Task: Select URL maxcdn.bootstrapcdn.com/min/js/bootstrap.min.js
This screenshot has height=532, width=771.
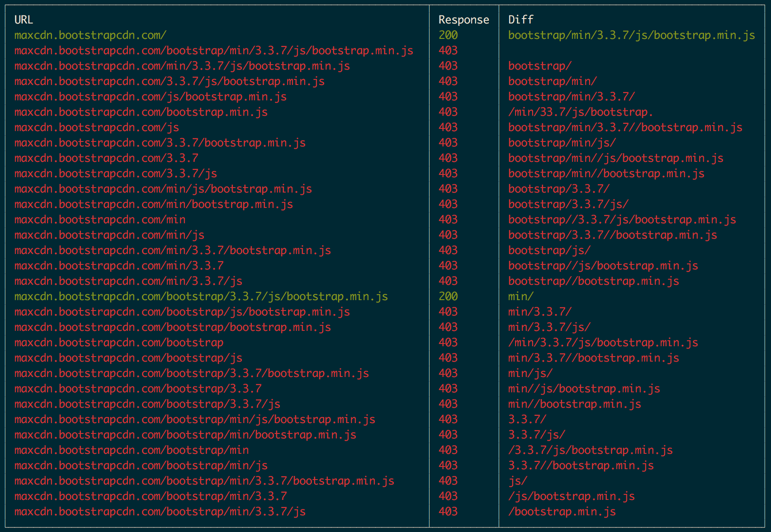Action: pyautogui.click(x=163, y=189)
